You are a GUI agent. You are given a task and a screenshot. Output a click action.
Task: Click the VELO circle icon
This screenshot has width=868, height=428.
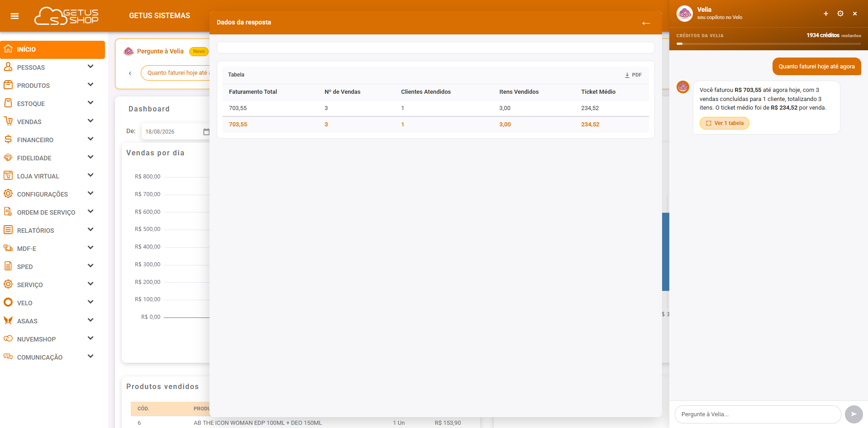click(x=8, y=302)
